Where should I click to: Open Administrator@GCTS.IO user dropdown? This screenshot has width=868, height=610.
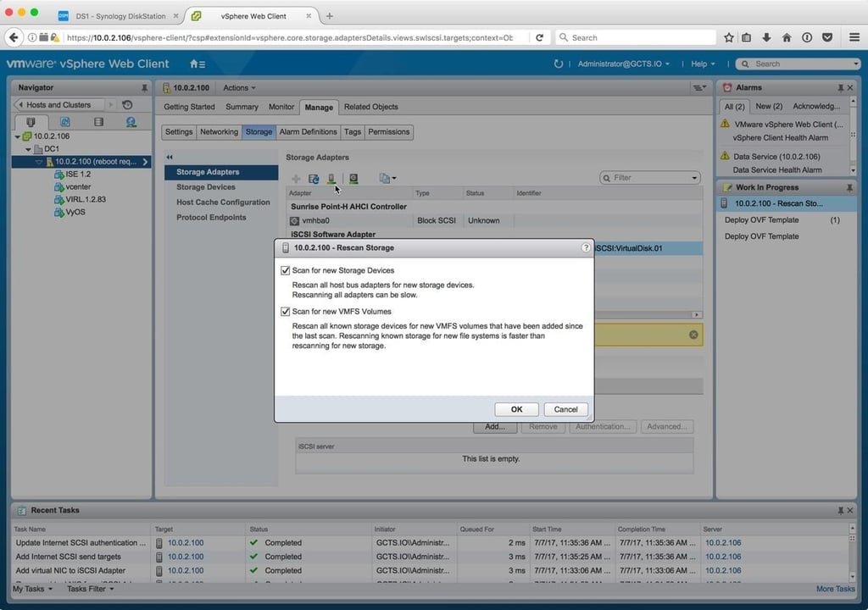click(x=623, y=64)
